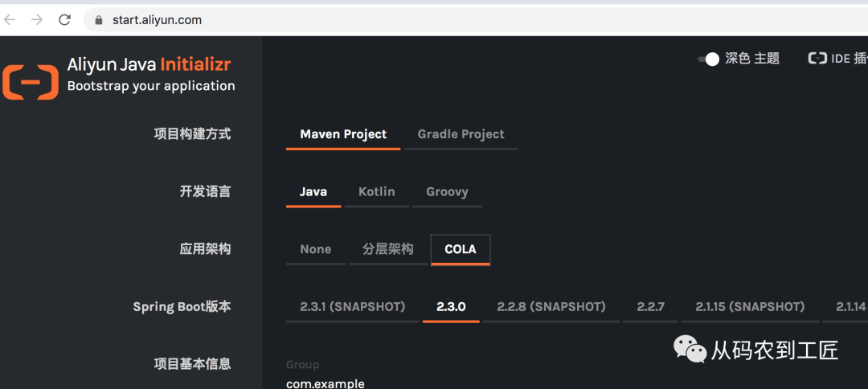The image size is (868, 389).
Task: Focus the start.aliyun.com address bar
Action: tap(476, 20)
